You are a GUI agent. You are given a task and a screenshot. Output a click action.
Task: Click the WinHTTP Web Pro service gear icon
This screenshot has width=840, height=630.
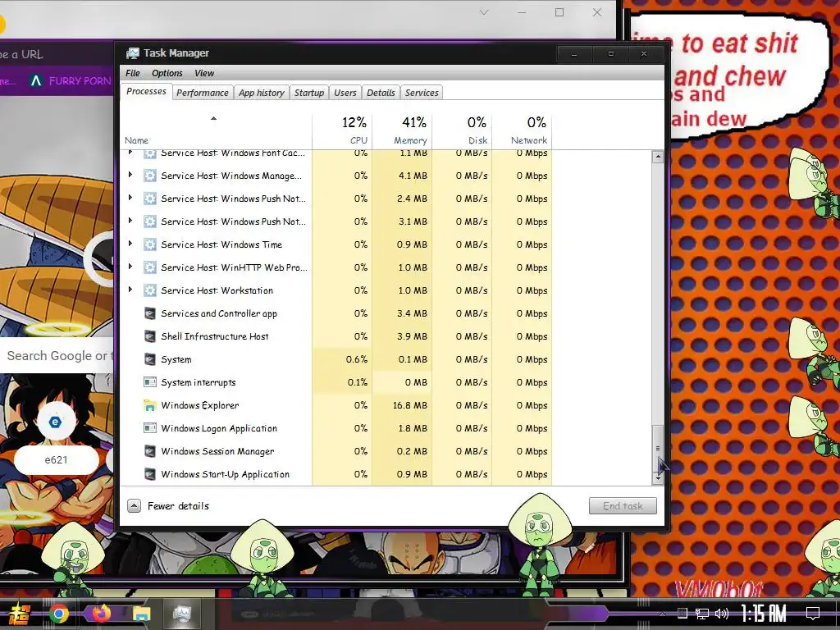(x=150, y=268)
